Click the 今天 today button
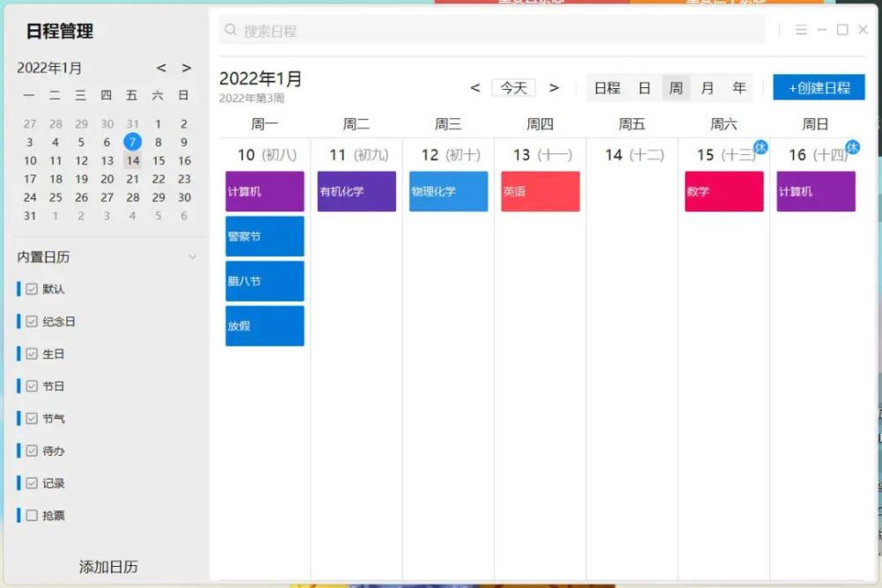This screenshot has height=588, width=882. coord(514,87)
